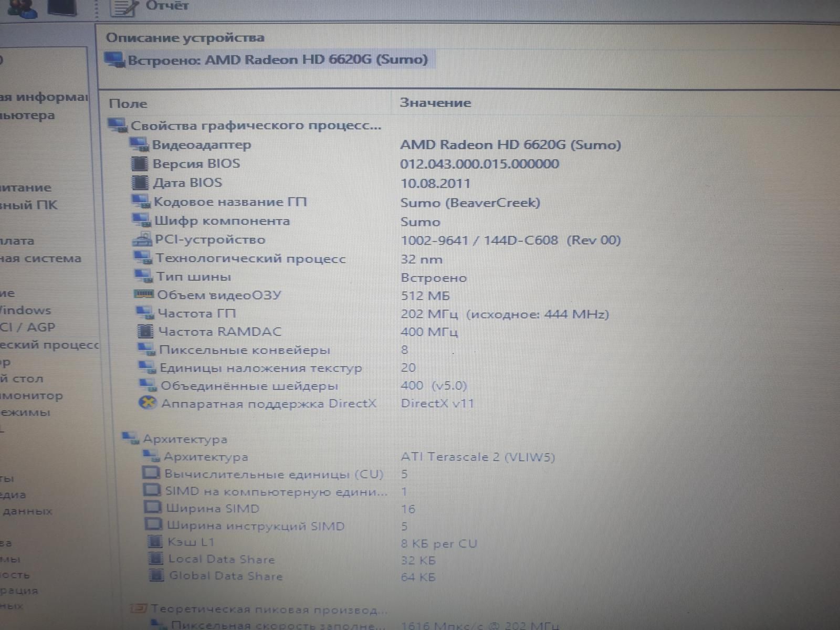The height and width of the screenshot is (630, 840).
Task: Click the Частота ГП icon
Action: 145,313
